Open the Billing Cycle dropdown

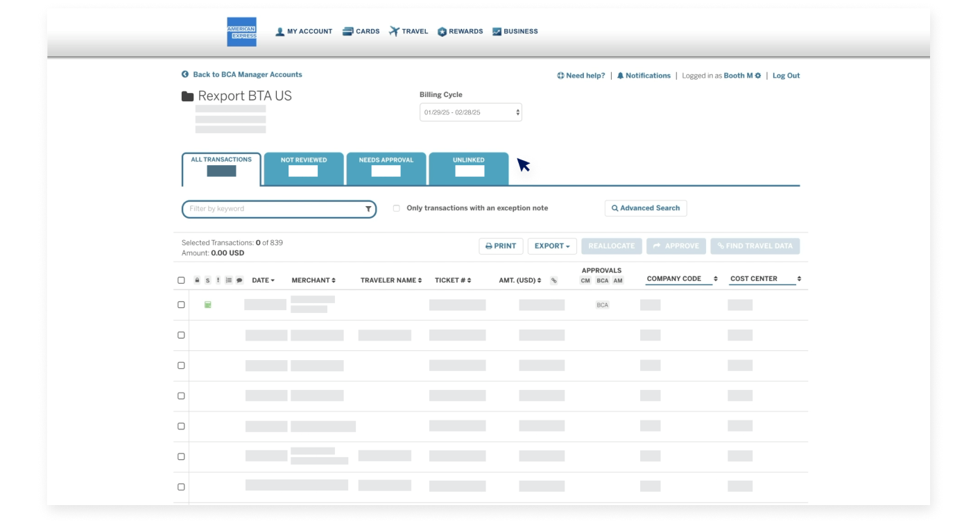470,112
